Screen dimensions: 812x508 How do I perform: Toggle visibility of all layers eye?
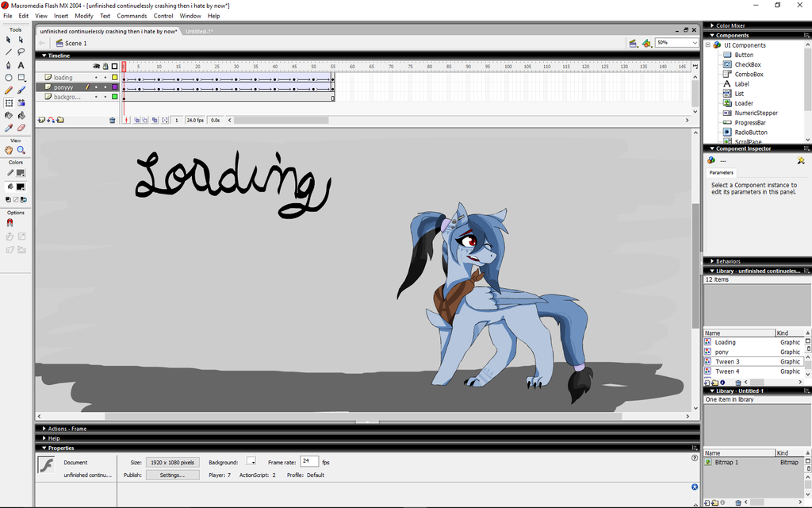point(96,67)
